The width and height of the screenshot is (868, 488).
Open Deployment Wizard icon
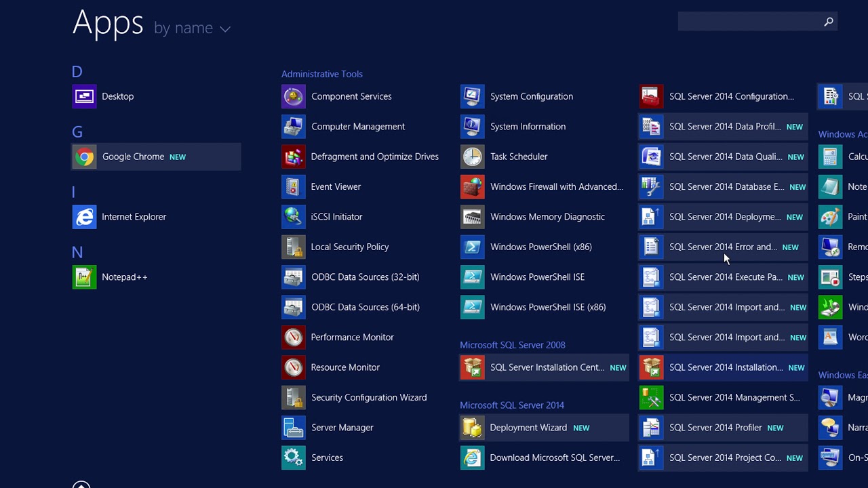click(473, 428)
